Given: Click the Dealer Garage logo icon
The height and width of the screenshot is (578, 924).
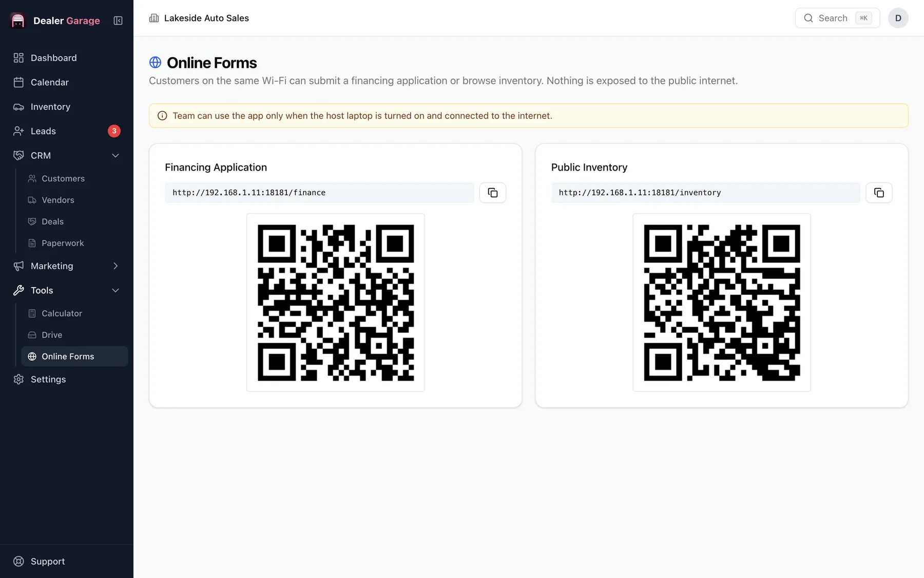Looking at the screenshot, I should click(x=18, y=21).
